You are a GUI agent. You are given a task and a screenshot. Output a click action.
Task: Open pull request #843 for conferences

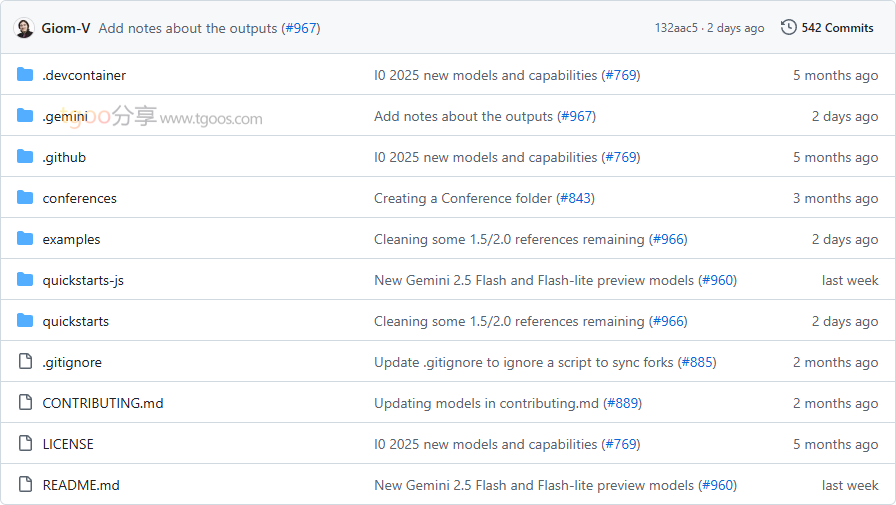coord(575,198)
